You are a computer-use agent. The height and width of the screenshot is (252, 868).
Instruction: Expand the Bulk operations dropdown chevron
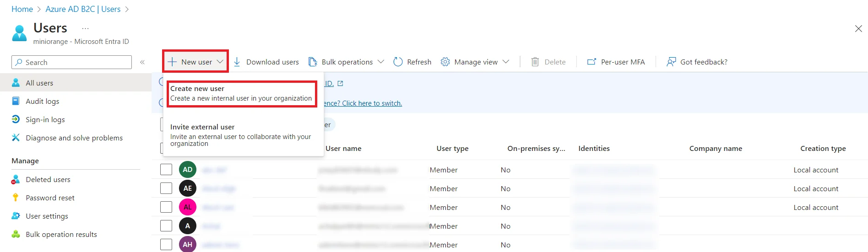[x=381, y=62]
